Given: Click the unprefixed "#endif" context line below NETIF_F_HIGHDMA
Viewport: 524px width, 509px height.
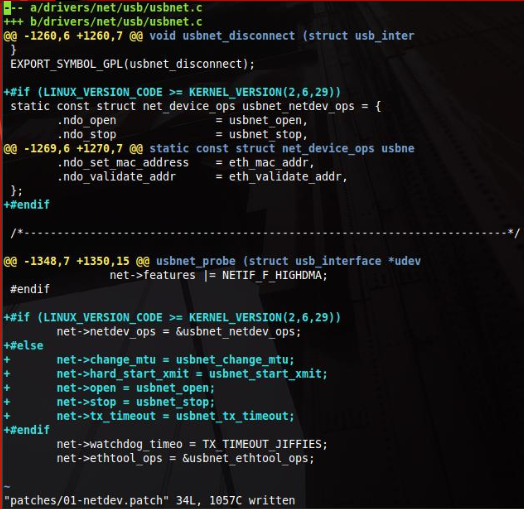Looking at the screenshot, I should tap(30, 289).
